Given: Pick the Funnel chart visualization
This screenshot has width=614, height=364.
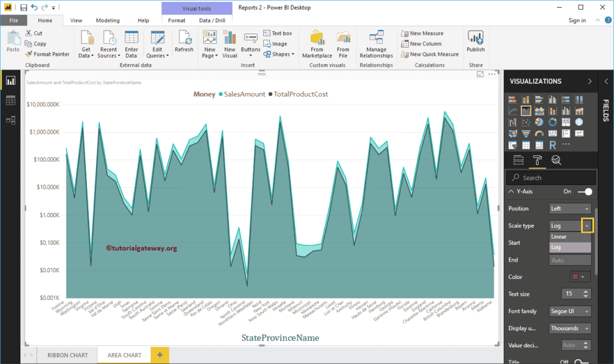Looking at the screenshot, I should tap(526, 133).
